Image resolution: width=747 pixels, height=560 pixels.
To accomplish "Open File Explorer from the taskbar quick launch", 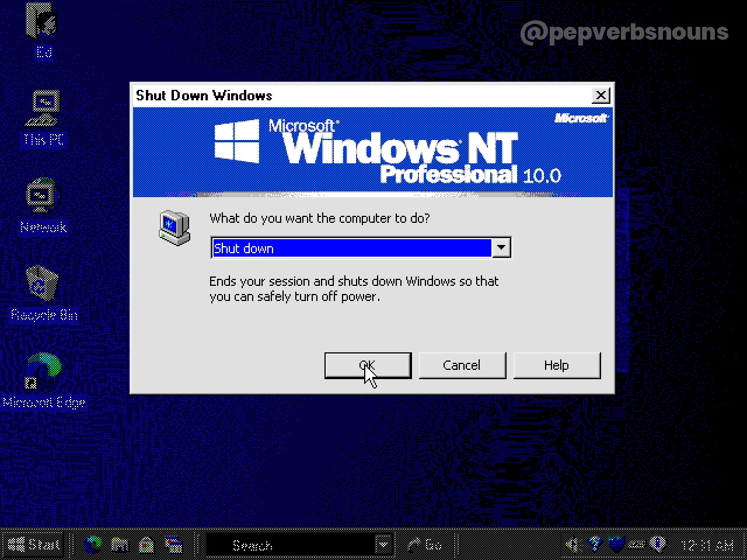I will point(120,545).
